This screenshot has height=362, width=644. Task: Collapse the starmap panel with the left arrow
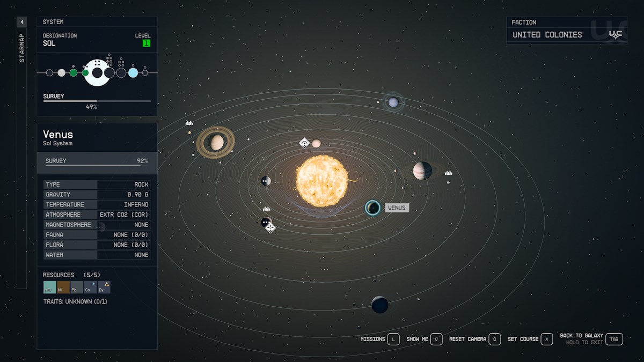(21, 22)
